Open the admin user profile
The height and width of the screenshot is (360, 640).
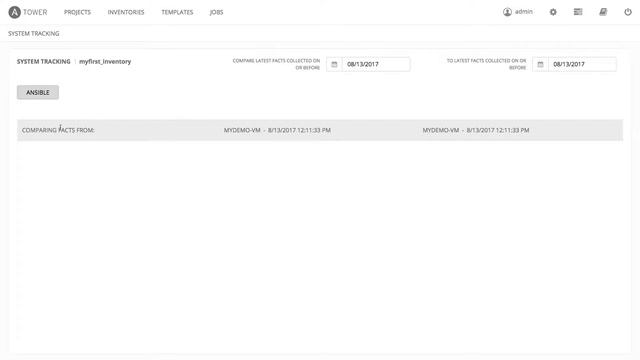518,12
